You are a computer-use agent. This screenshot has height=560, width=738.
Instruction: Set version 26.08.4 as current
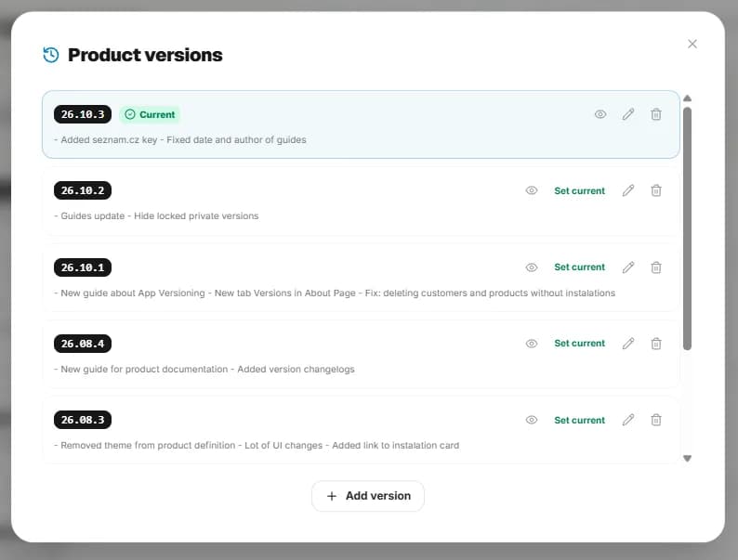point(579,344)
